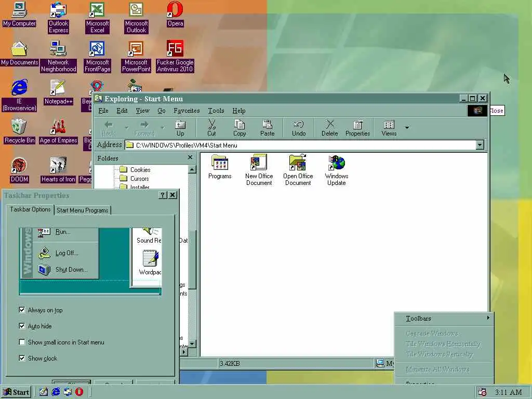Image resolution: width=532 pixels, height=399 pixels.
Task: Select the Microsoft Outlook desktop shortcut
Action: pyautogui.click(x=136, y=18)
